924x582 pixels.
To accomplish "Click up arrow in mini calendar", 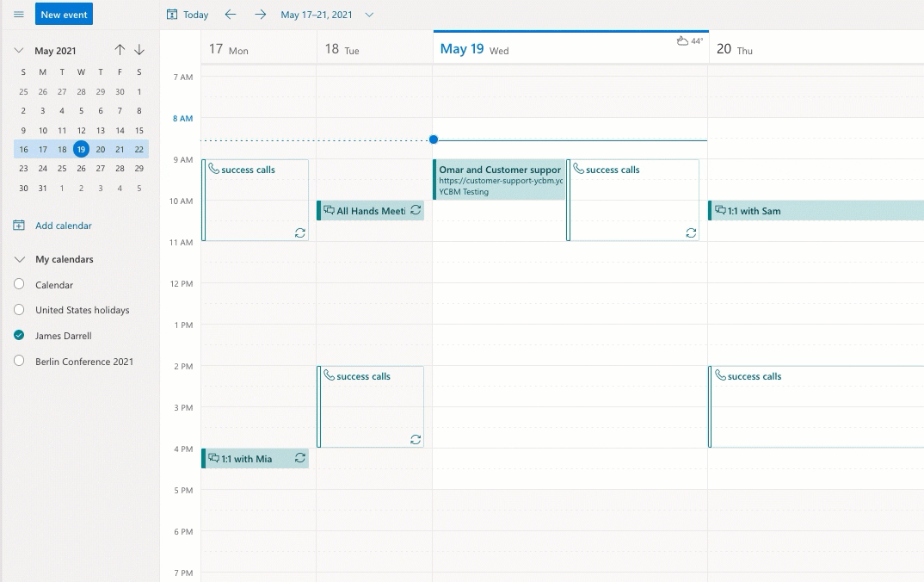I will (x=120, y=50).
